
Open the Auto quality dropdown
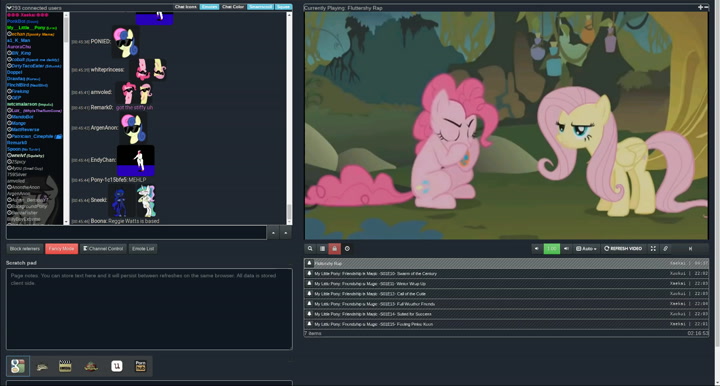(x=586, y=248)
